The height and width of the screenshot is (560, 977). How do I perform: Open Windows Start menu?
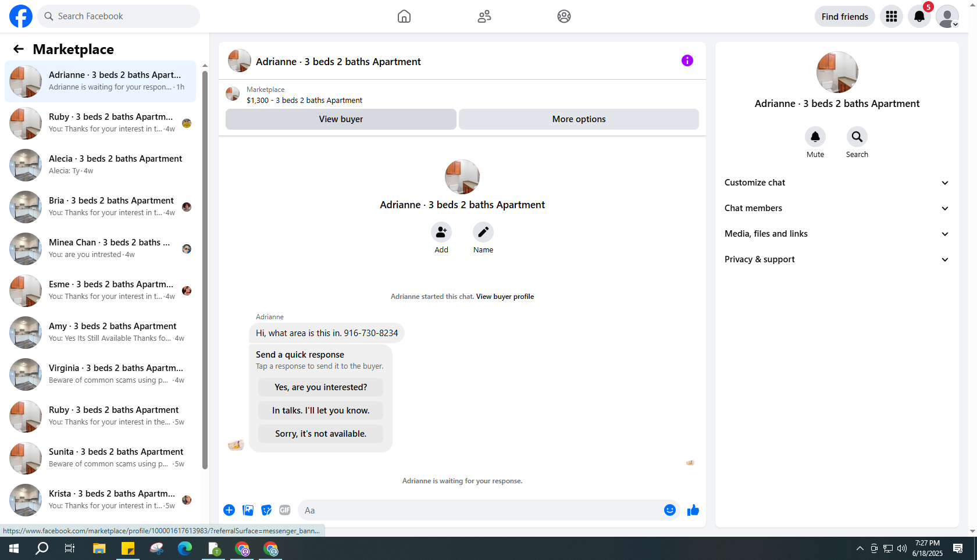[x=14, y=548]
